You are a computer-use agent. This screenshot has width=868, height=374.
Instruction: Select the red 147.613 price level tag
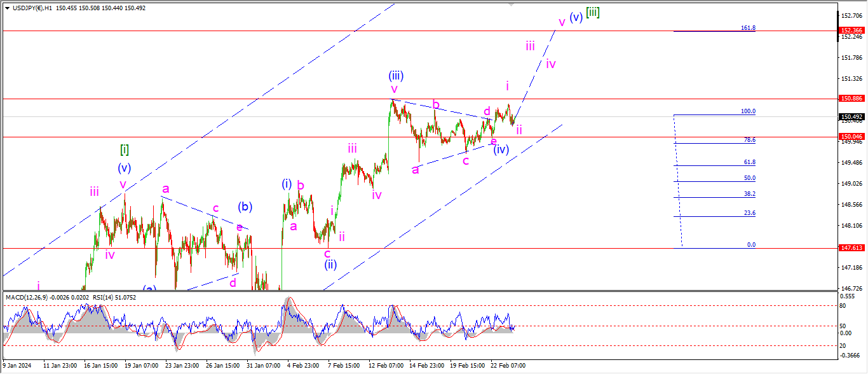[x=851, y=248]
